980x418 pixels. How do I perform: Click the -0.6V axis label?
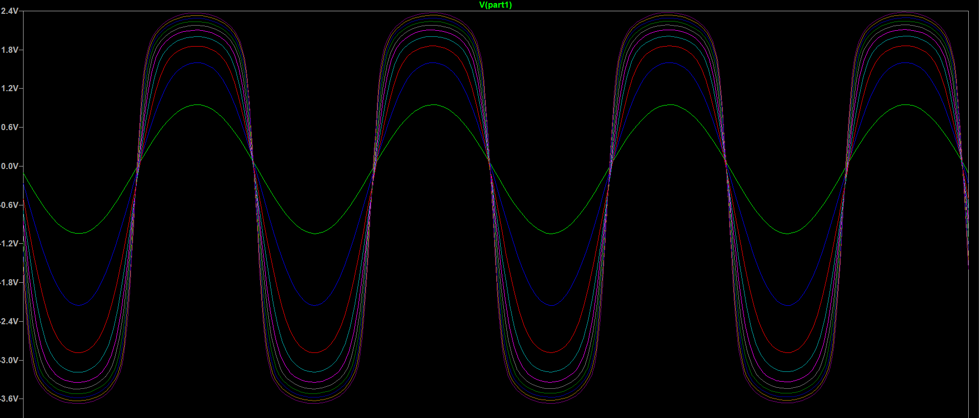click(9, 205)
